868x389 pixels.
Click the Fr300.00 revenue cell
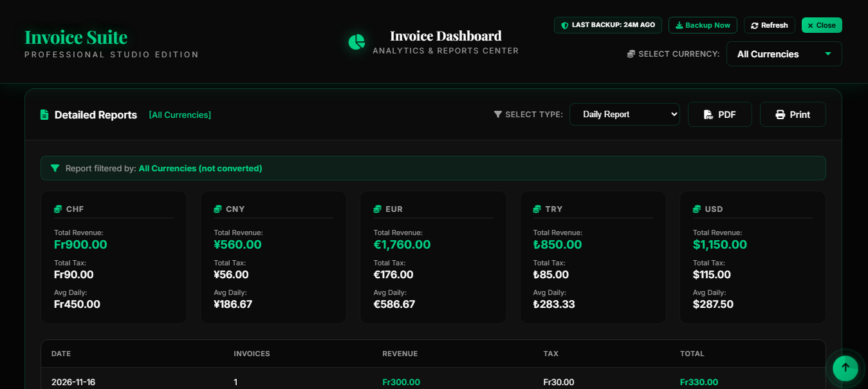pos(401,382)
